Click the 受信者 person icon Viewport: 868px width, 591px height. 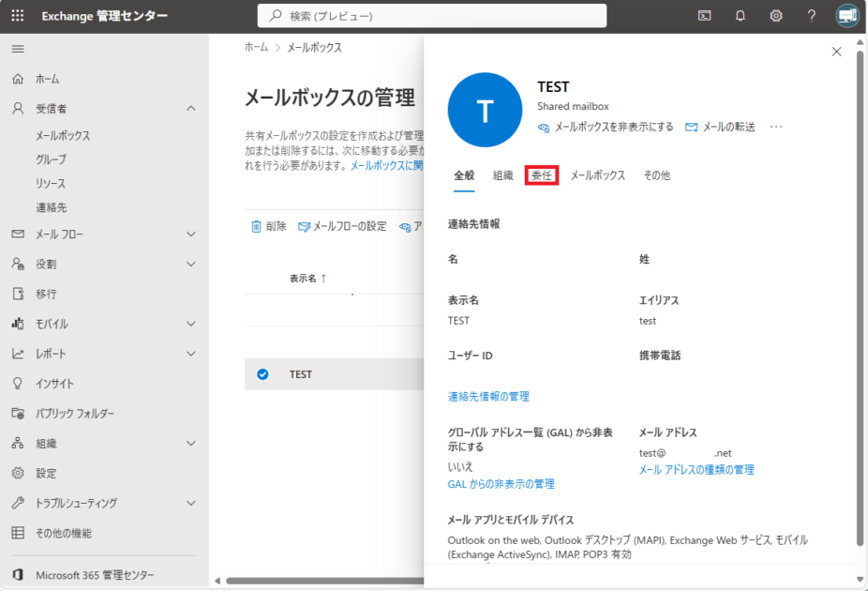18,109
